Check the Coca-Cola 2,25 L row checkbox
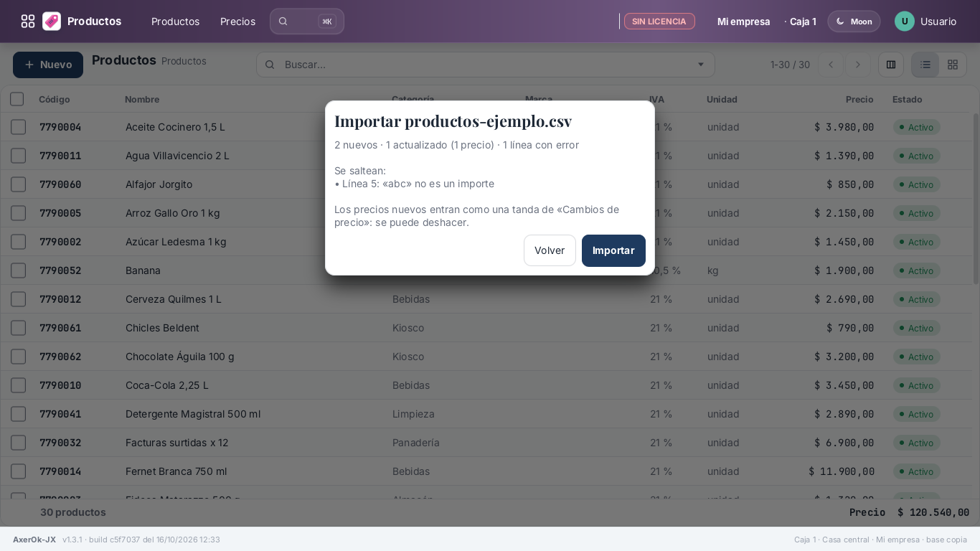The width and height of the screenshot is (980, 551). tap(18, 385)
